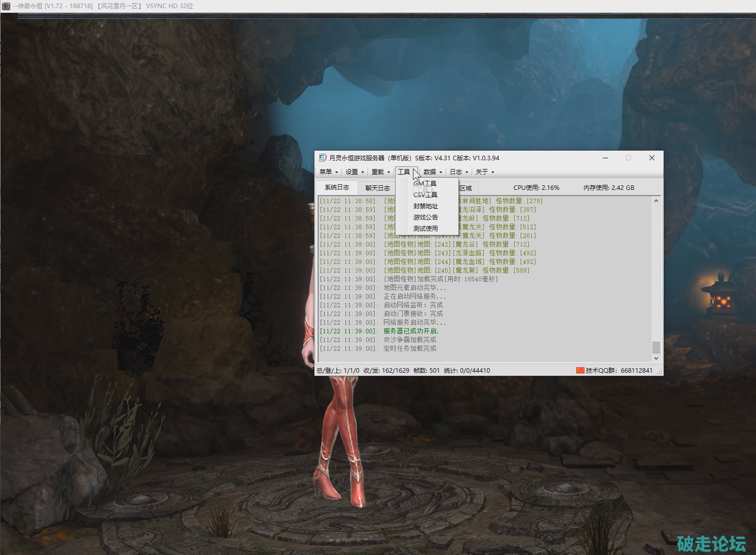756x555 pixels.
Task: Close the 月灵永恒 server window
Action: coord(651,158)
